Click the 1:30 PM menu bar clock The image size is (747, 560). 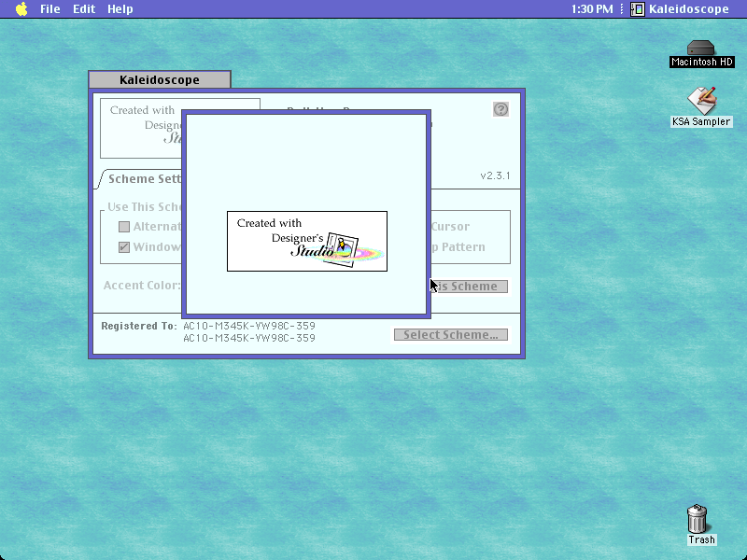click(592, 8)
